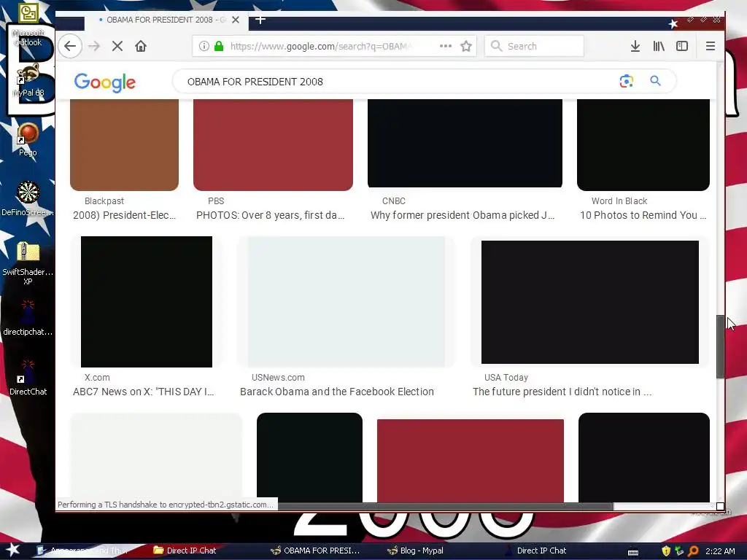Go back using the browser back arrow
The image size is (747, 560).
point(70,46)
